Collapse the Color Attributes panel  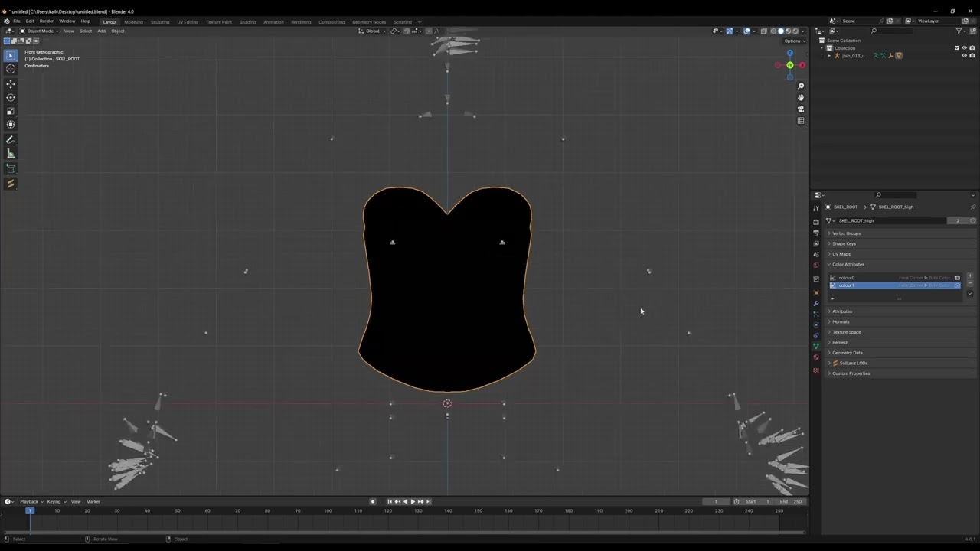pos(899,264)
